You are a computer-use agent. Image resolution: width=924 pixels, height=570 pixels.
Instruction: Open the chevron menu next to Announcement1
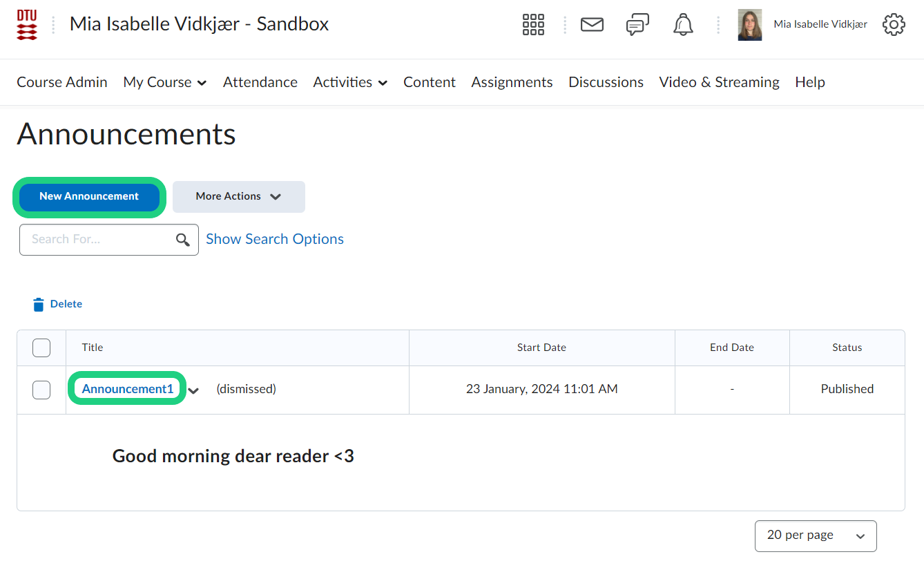194,390
